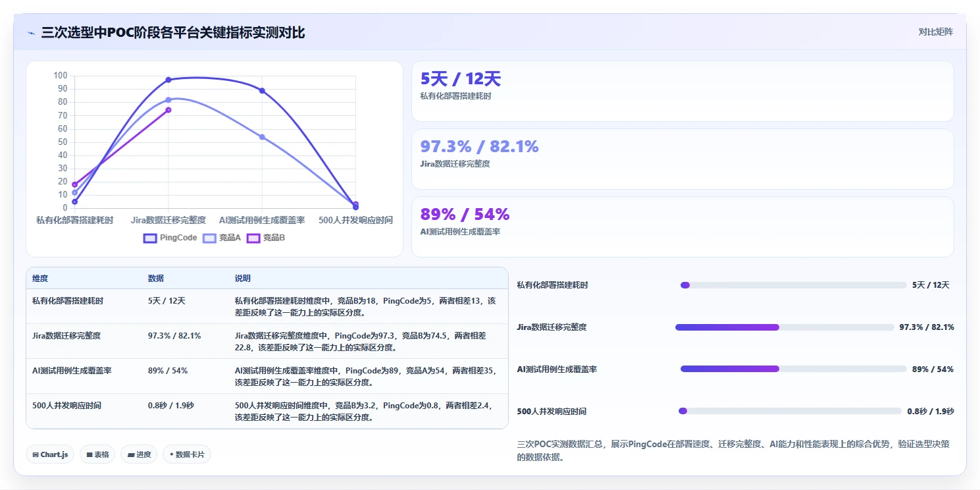Click the 500人并发响应时间 progress row label
The image size is (980, 490).
point(552,411)
